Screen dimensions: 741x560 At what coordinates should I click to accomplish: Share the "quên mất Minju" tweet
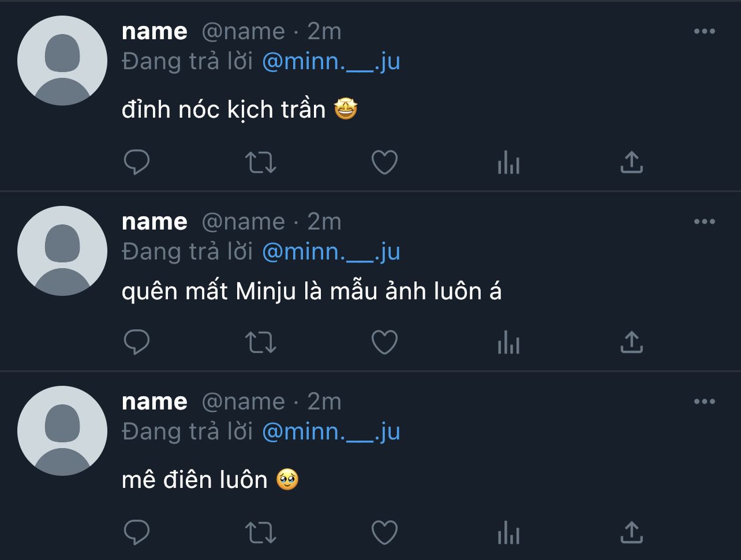pyautogui.click(x=631, y=343)
